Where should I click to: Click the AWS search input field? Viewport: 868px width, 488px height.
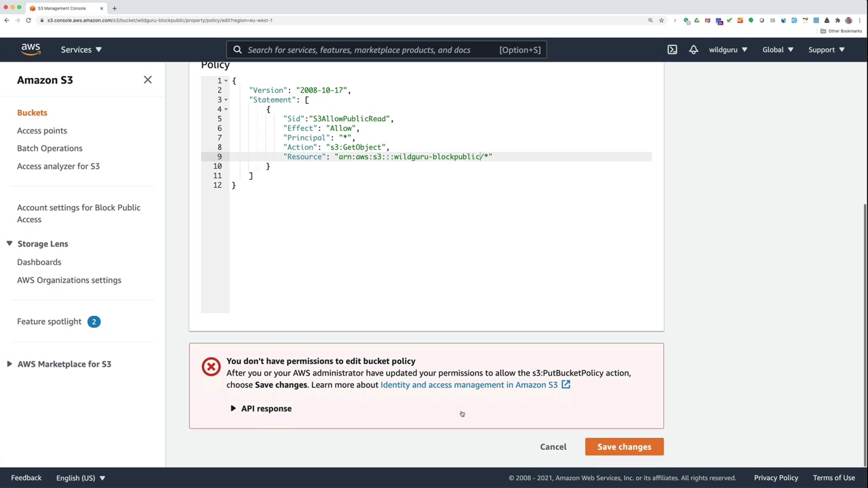tap(387, 49)
